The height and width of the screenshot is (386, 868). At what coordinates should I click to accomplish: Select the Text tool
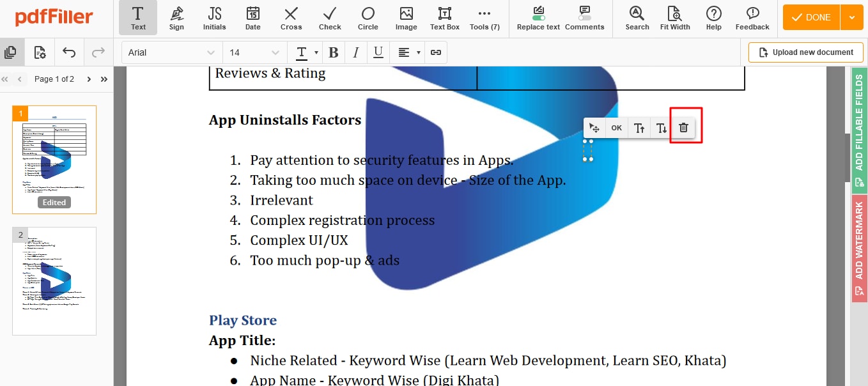[x=138, y=18]
